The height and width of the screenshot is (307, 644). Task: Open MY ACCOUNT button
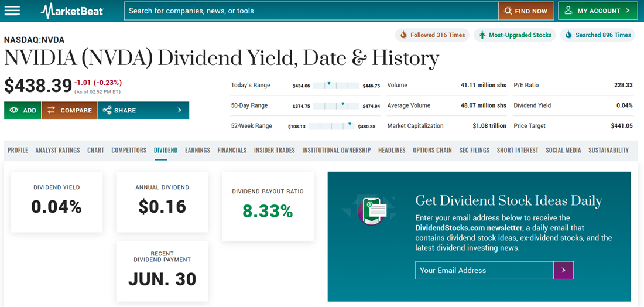[x=598, y=11]
